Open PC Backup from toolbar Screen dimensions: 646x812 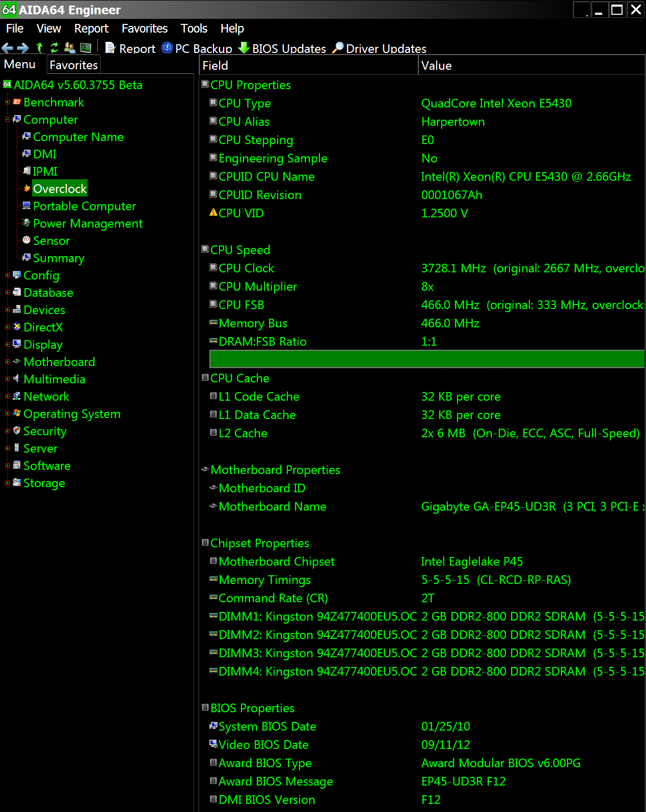click(x=197, y=48)
